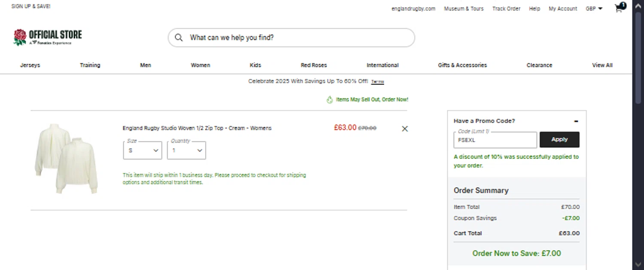
Task: Click the promo code input field
Action: pyautogui.click(x=495, y=140)
